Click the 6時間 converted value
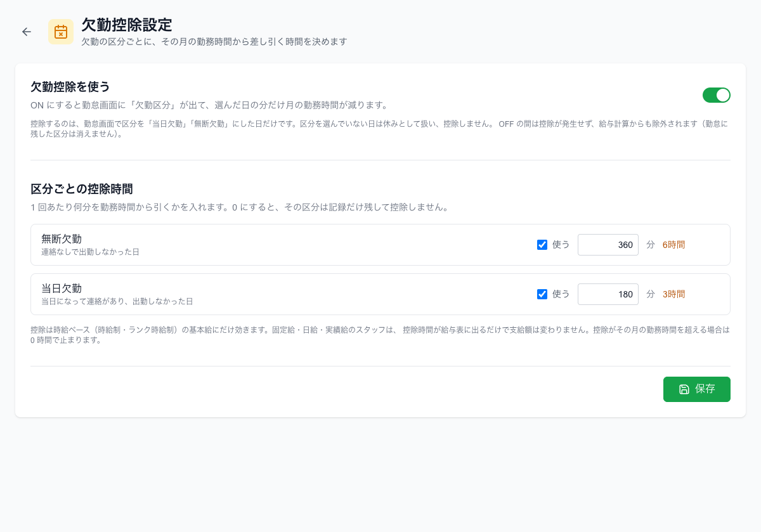The image size is (761, 532). click(673, 245)
